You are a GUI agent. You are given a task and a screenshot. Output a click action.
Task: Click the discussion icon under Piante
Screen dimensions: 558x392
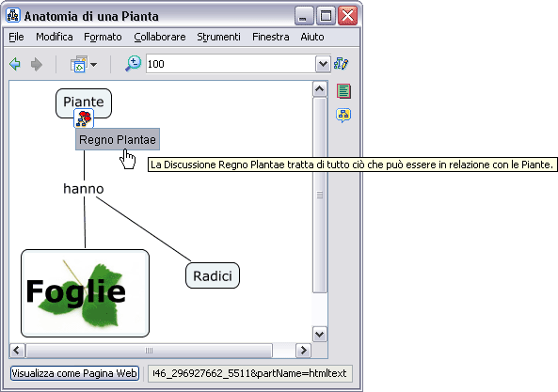click(84, 118)
